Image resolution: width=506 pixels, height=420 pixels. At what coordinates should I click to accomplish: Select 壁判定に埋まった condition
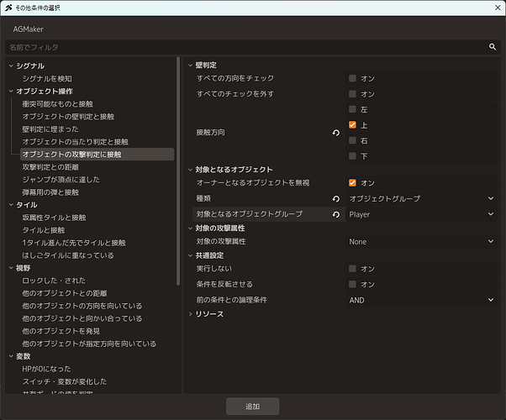coord(50,129)
